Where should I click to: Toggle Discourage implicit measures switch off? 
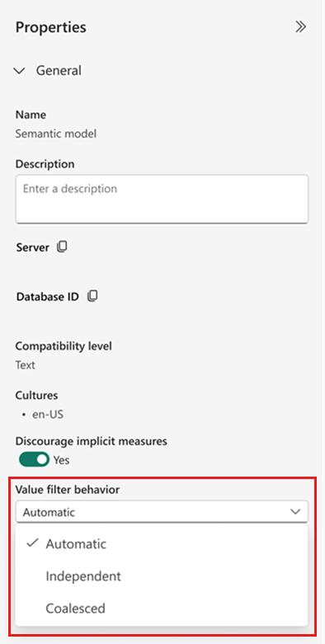tap(34, 459)
